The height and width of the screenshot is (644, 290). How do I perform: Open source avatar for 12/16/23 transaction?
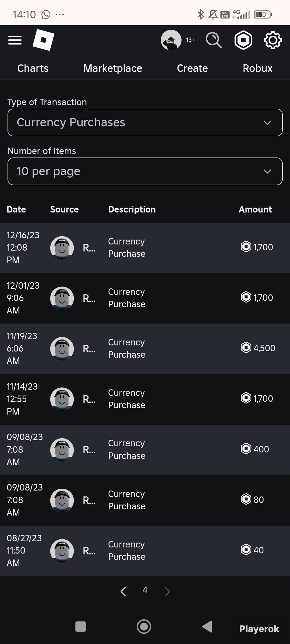pos(62,248)
